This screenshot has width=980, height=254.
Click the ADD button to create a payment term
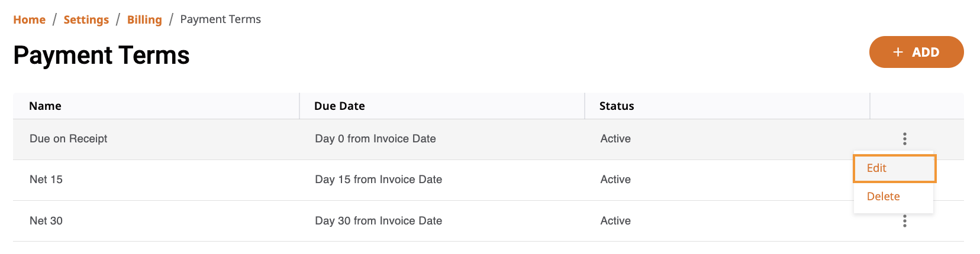click(x=916, y=52)
